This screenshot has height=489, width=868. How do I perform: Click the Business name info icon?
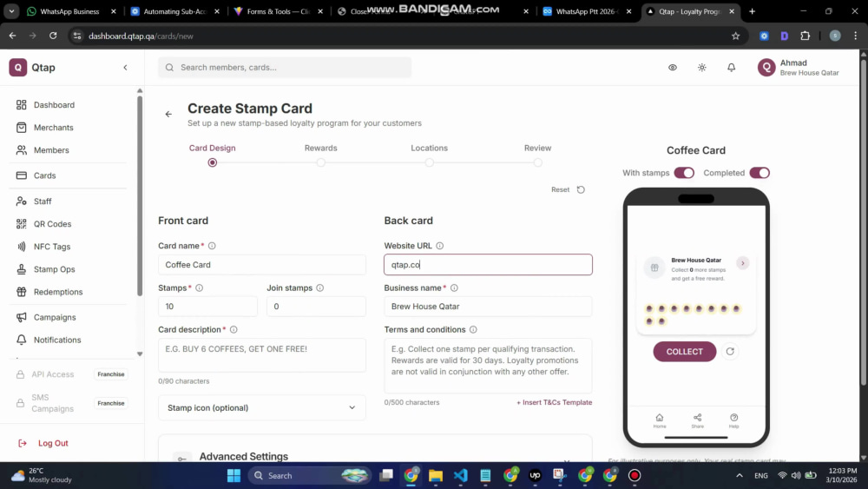coord(454,288)
